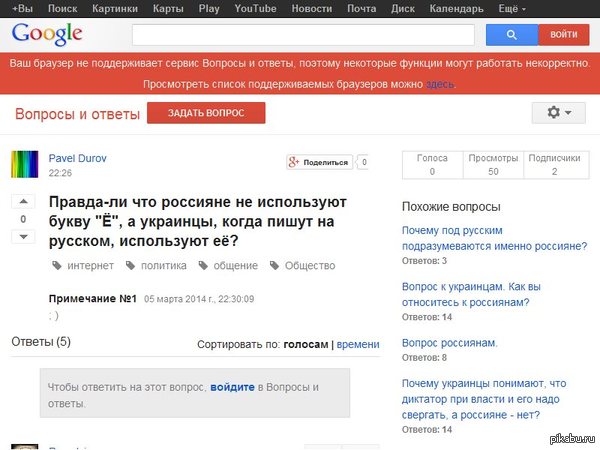Click the Голоса 0 stat cell
The width and height of the screenshot is (600, 450).
432,165
